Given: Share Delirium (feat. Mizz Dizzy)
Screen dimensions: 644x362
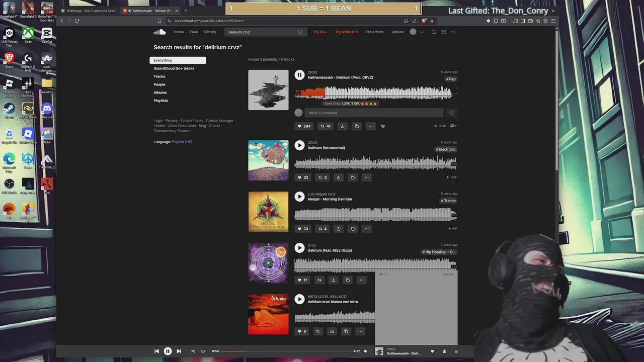Looking at the screenshot, I should 333,280.
